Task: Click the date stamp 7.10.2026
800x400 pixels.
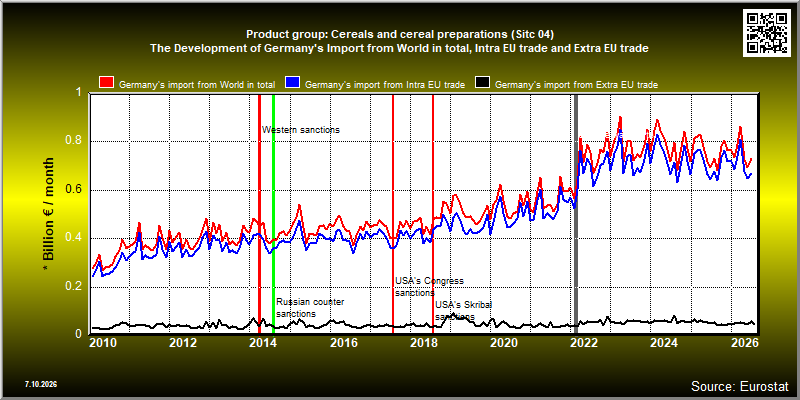Action: tap(41, 384)
